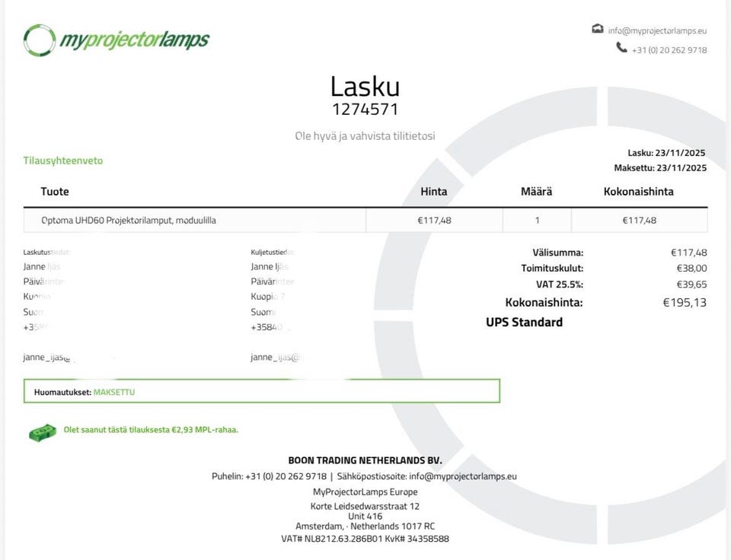Viewport: 731px width, 560px height.
Task: Click the 'VAT 25.5%:' label
Action: [560, 285]
